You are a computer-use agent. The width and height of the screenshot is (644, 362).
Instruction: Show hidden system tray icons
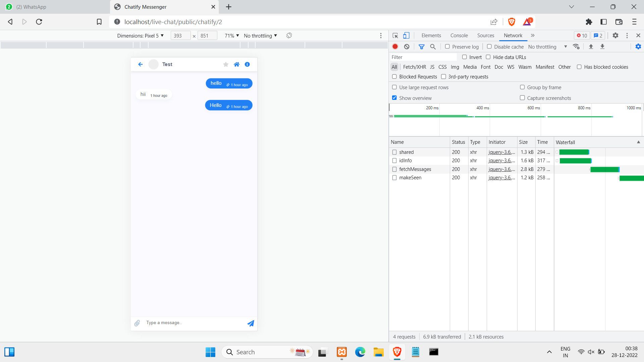[x=549, y=352]
